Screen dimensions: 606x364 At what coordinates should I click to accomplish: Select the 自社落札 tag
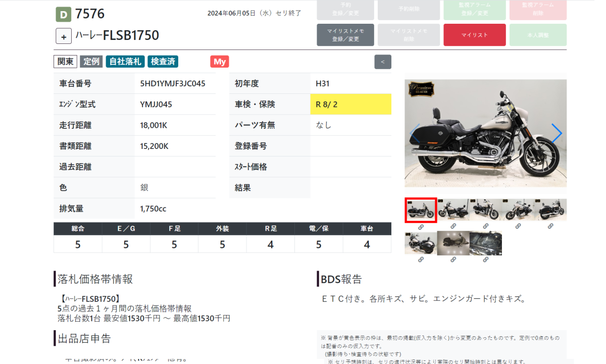coord(125,62)
